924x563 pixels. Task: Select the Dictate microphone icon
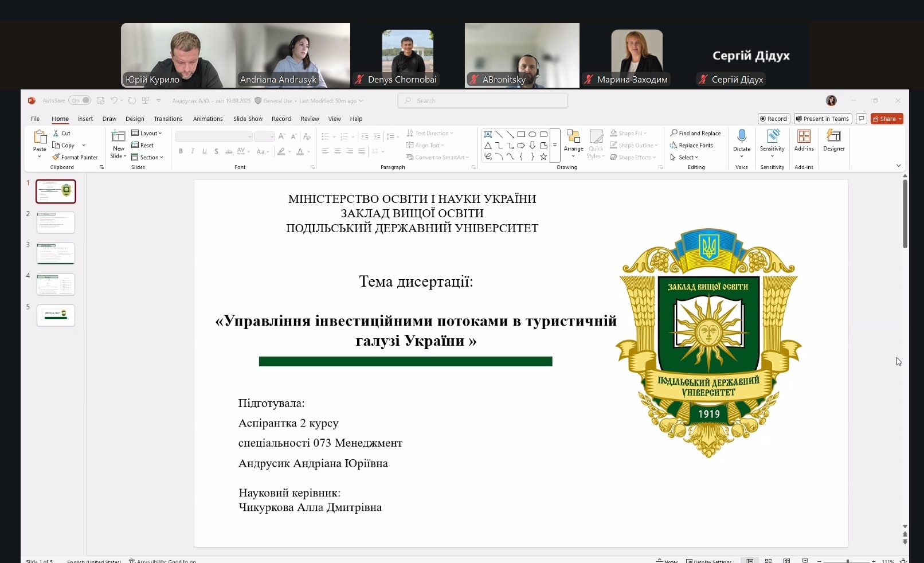pyautogui.click(x=742, y=136)
